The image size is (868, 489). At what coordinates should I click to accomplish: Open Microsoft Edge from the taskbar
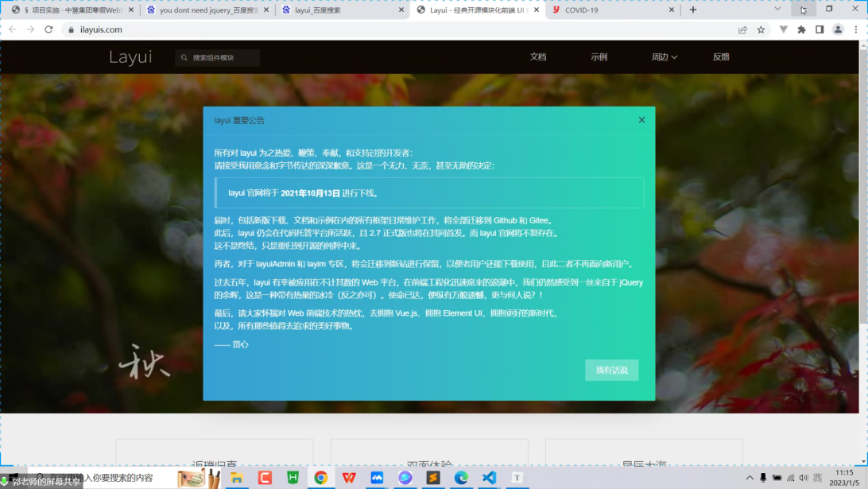coord(461,477)
